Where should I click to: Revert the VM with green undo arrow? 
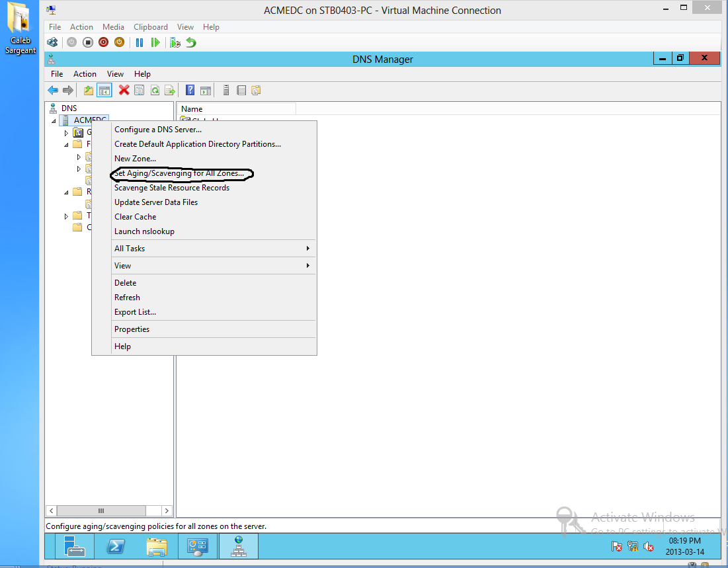(x=191, y=42)
